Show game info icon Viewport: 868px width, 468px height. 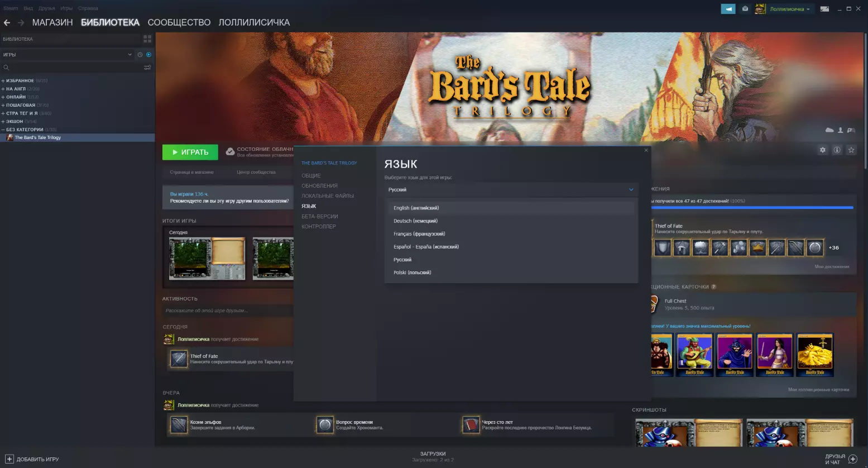click(x=837, y=150)
